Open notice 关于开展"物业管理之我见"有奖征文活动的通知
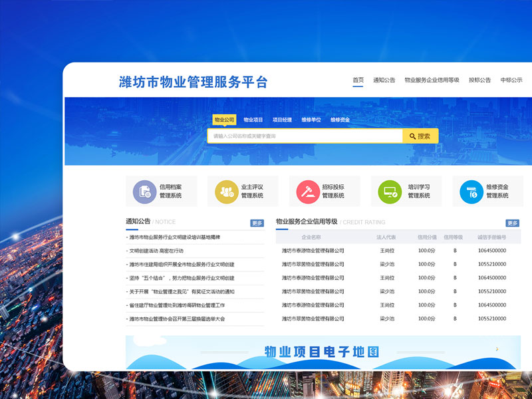Viewport: 532px width, 399px height. (x=182, y=291)
